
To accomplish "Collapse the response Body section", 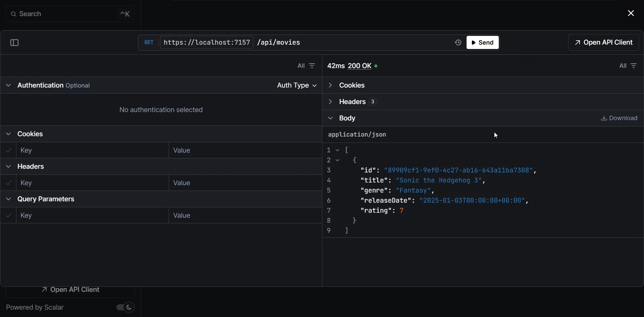I will tap(347, 118).
